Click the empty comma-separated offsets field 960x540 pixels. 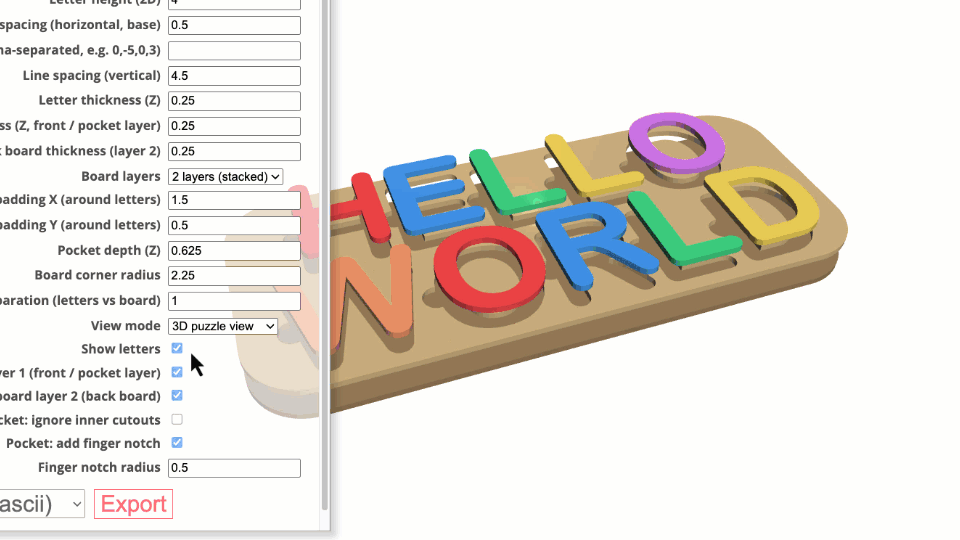tap(234, 51)
